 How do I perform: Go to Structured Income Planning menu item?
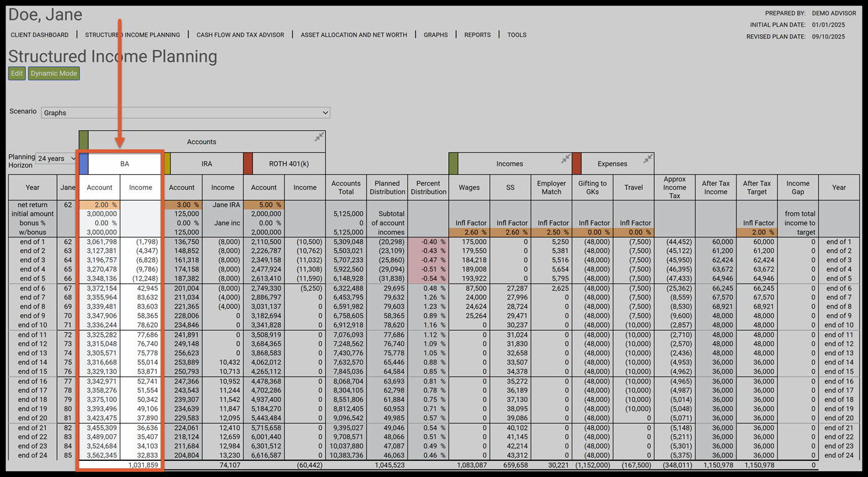click(133, 35)
